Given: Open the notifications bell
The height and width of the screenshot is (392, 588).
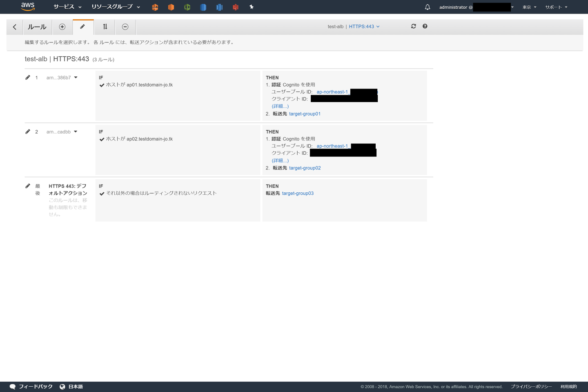Looking at the screenshot, I should pyautogui.click(x=428, y=7).
